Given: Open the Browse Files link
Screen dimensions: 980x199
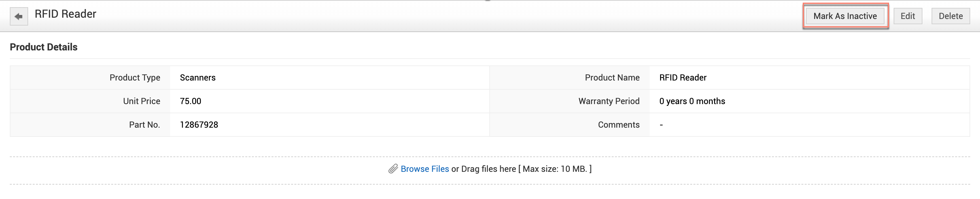Looking at the screenshot, I should 425,169.
